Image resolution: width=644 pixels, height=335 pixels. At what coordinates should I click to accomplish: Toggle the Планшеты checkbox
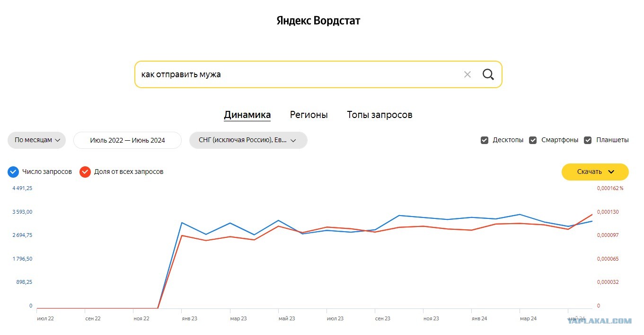[588, 140]
